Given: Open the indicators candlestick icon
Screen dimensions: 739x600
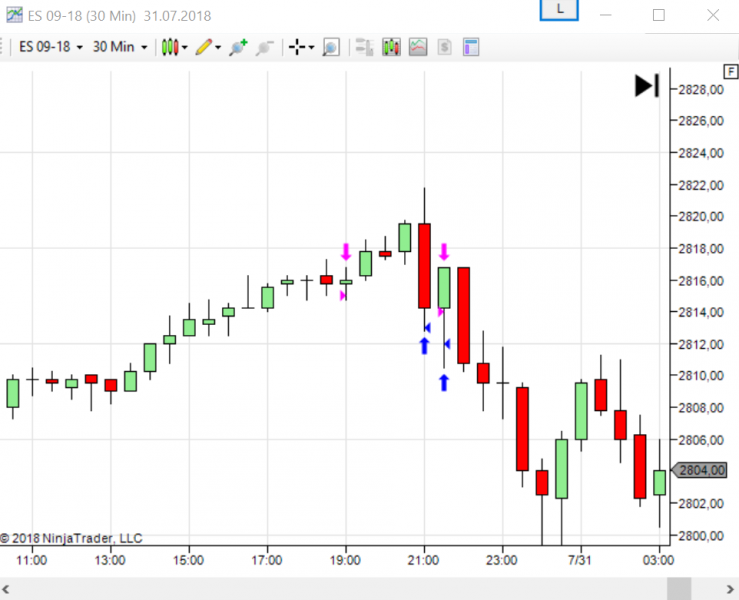Looking at the screenshot, I should pos(391,47).
